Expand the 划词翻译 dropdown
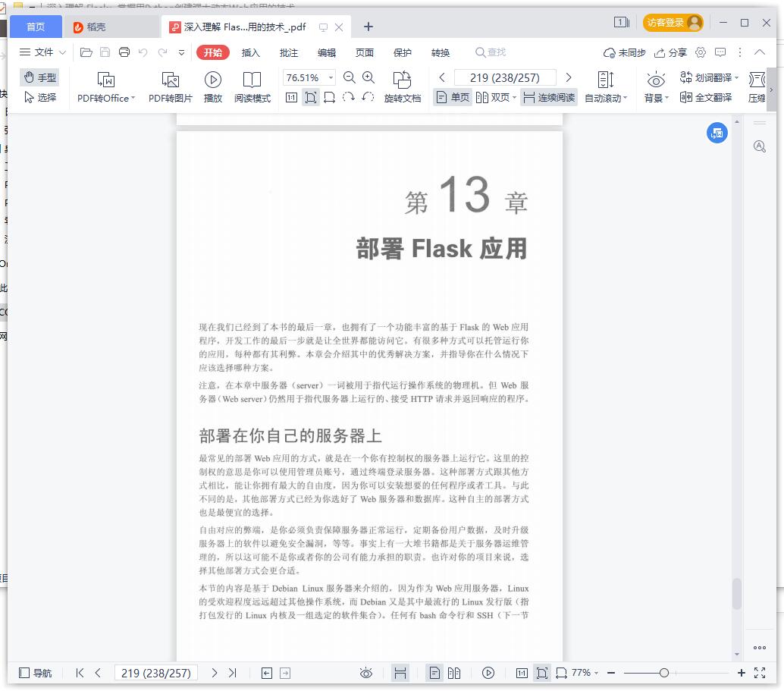The height and width of the screenshot is (691, 784). pos(736,77)
